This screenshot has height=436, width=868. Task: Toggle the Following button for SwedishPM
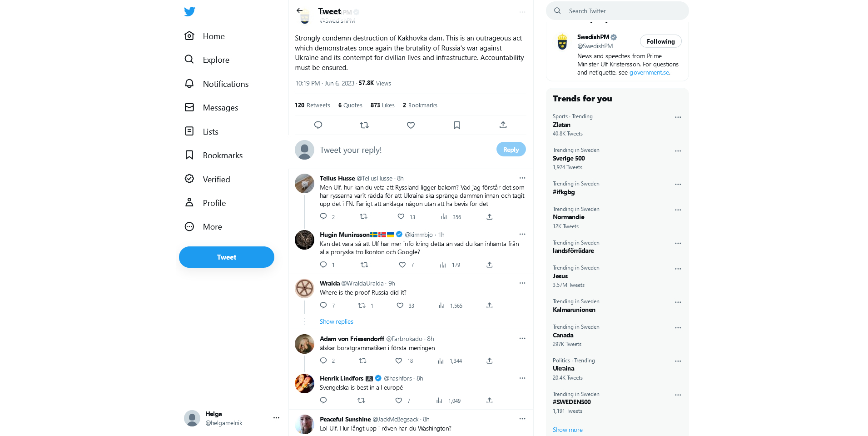[660, 41]
